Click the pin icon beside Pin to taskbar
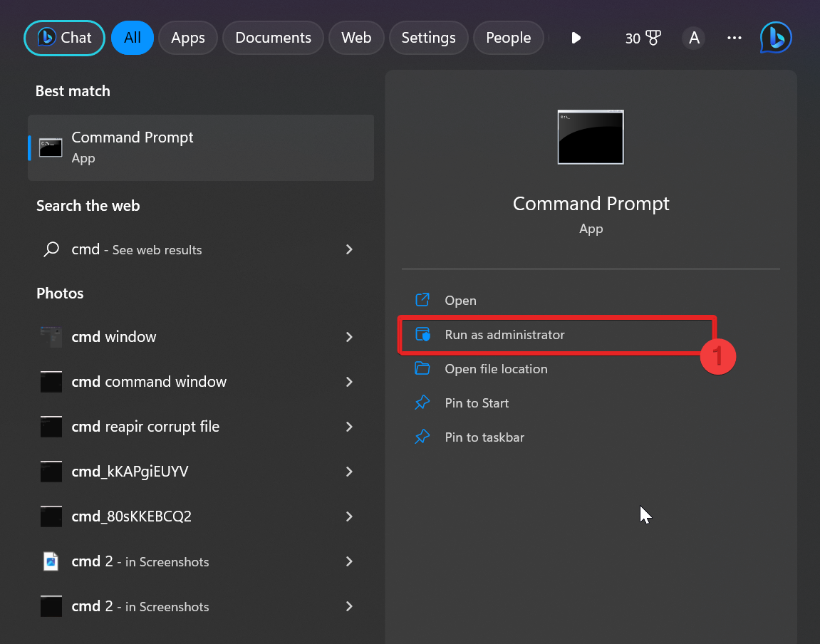This screenshot has height=644, width=820. click(x=422, y=437)
